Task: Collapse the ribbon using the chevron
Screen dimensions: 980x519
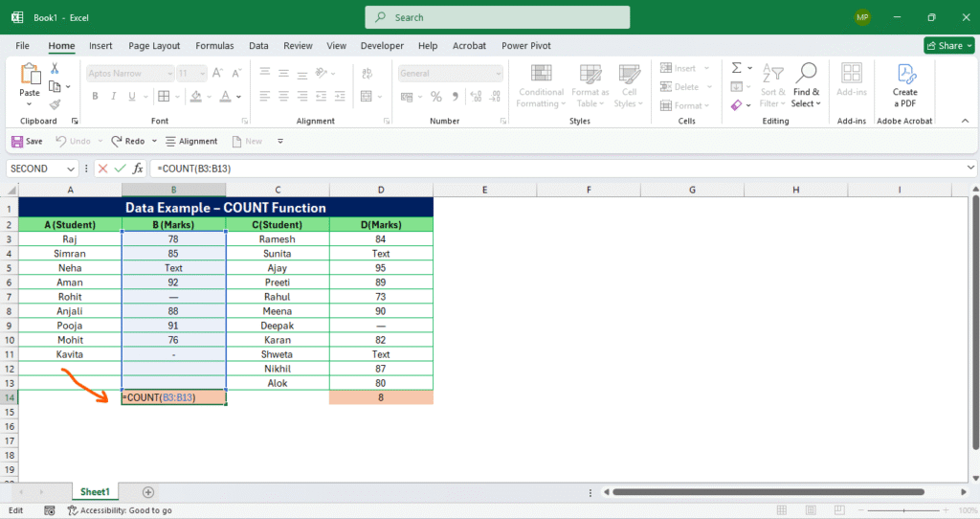Action: coord(969,122)
